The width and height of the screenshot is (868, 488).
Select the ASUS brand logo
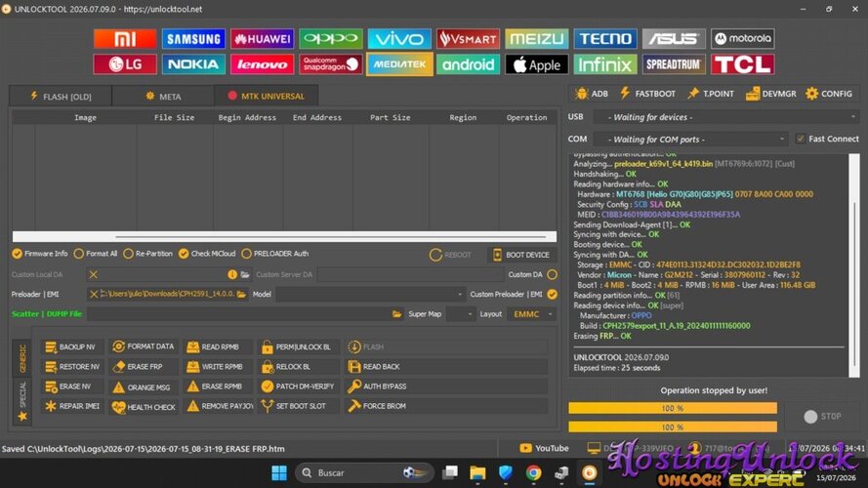coord(674,39)
